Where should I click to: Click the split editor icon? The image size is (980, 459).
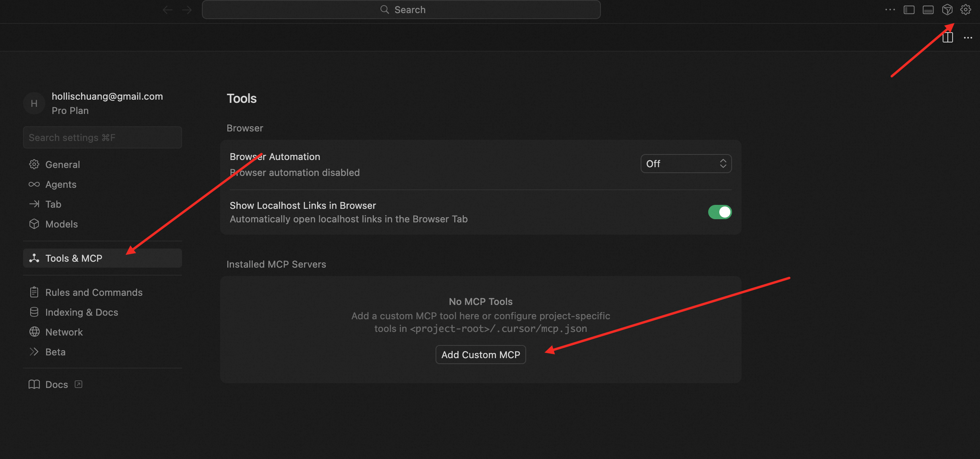point(948,38)
